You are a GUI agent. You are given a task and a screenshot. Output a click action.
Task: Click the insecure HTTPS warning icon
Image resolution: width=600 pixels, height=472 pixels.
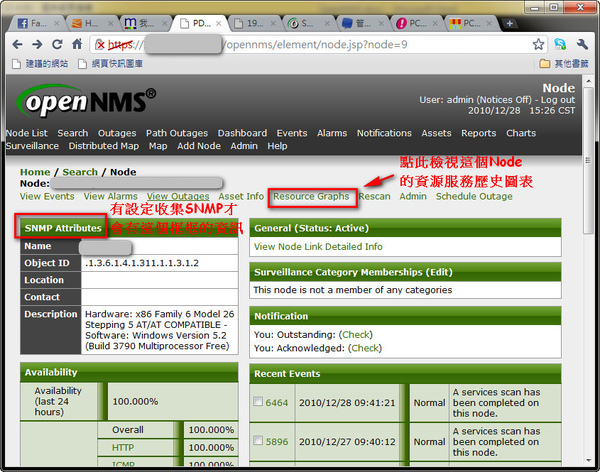[99, 45]
